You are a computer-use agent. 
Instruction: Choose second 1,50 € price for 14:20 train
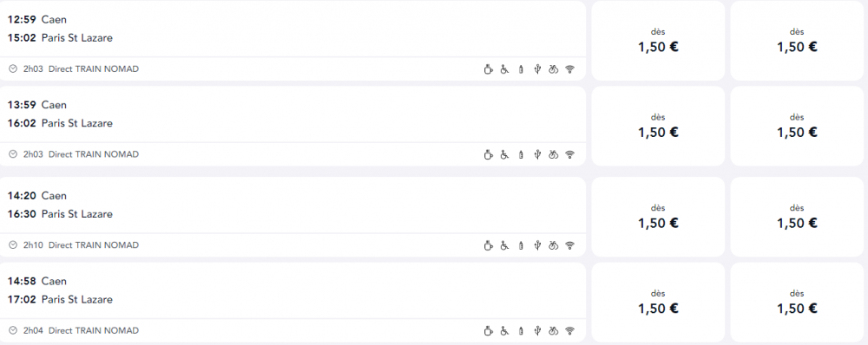(x=797, y=217)
